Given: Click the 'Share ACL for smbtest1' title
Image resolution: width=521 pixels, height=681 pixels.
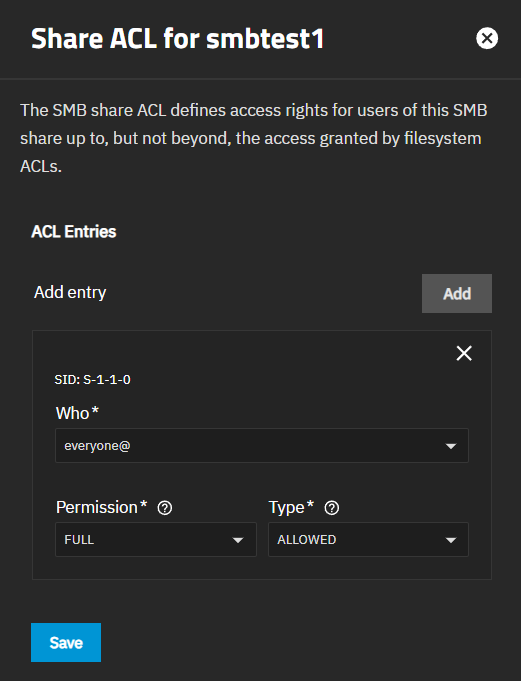Looking at the screenshot, I should [178, 39].
